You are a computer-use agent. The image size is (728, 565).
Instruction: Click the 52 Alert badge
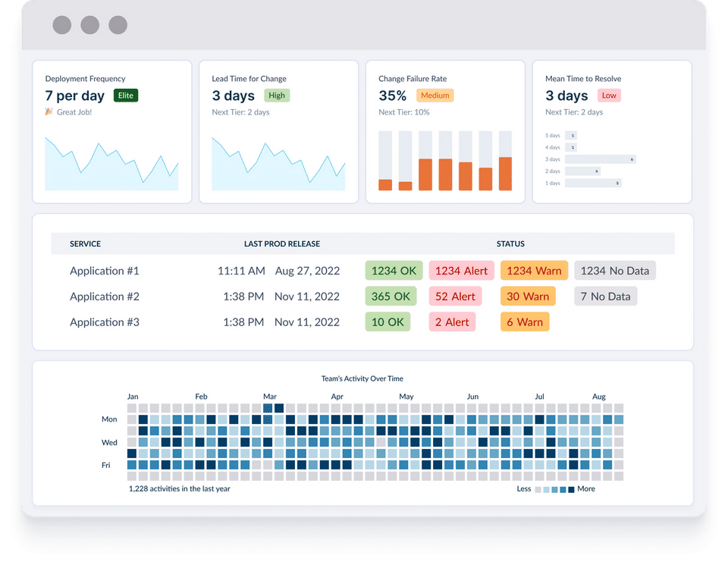tap(455, 297)
